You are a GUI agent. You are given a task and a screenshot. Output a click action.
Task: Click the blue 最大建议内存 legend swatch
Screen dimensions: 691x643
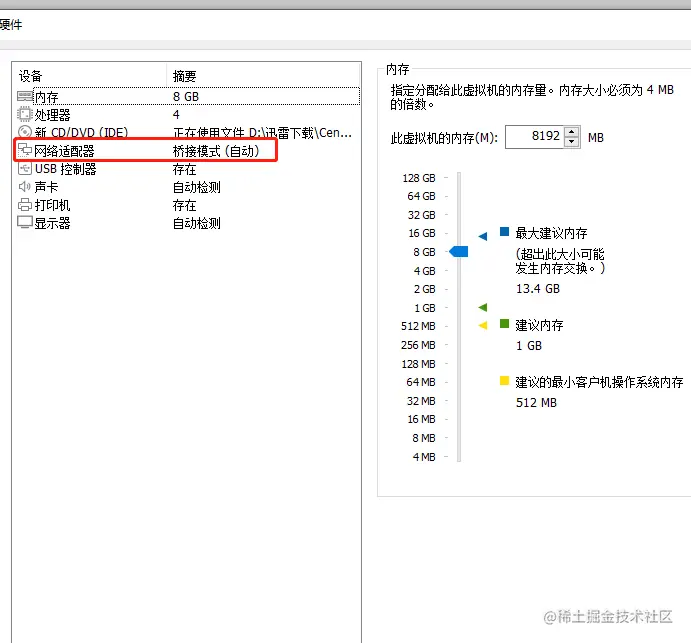(x=505, y=231)
